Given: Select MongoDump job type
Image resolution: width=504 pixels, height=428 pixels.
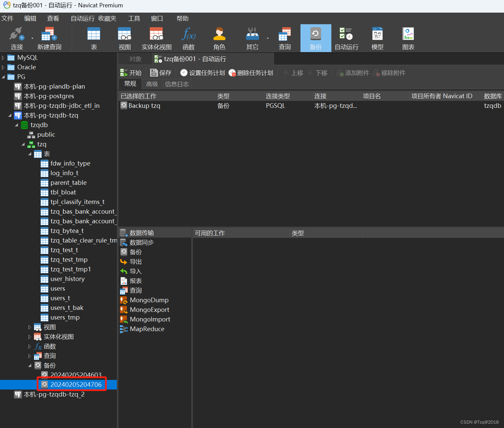Looking at the screenshot, I should pos(144,300).
